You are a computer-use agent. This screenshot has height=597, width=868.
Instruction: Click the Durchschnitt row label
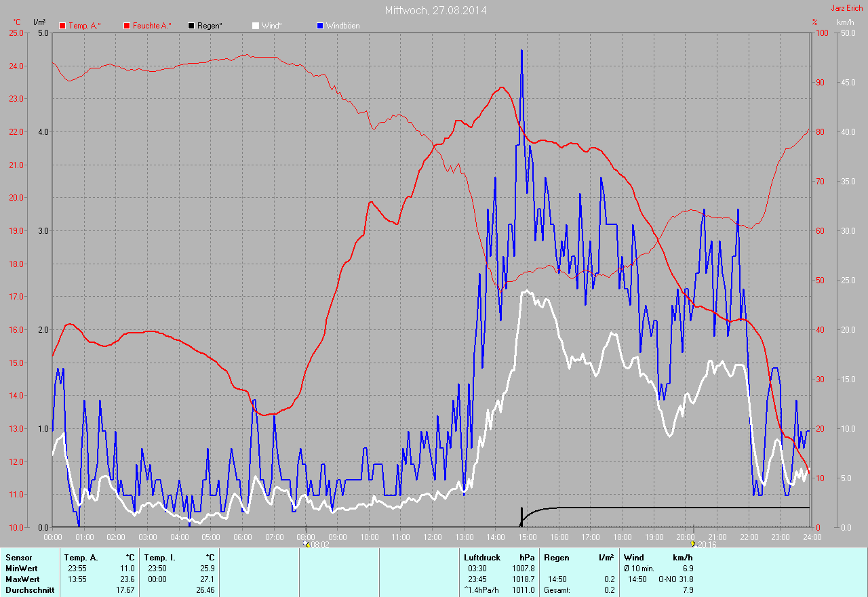(x=27, y=590)
